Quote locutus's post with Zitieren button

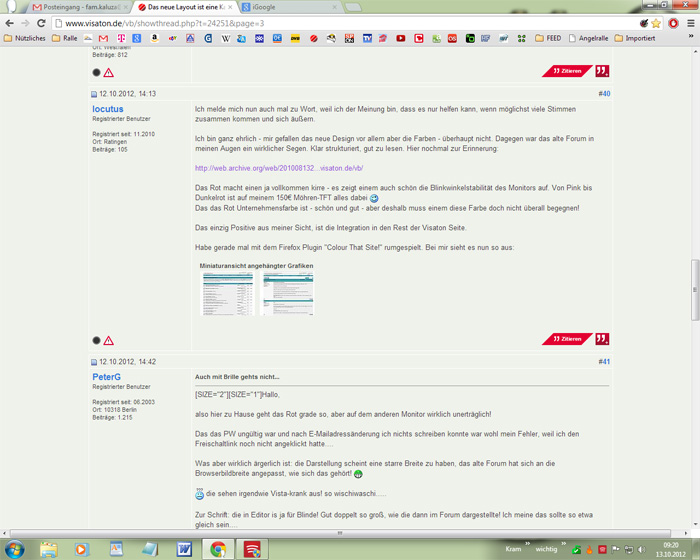[567, 339]
